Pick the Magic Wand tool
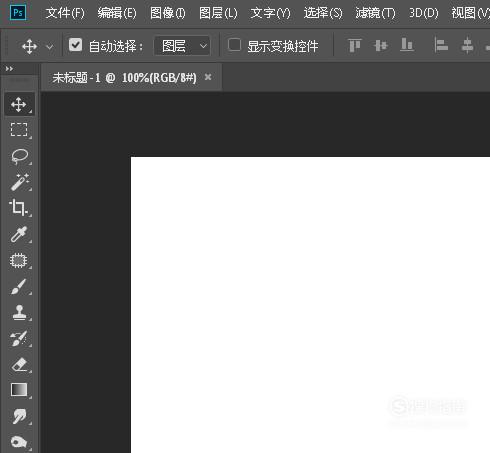The height and width of the screenshot is (453, 490). point(19,182)
